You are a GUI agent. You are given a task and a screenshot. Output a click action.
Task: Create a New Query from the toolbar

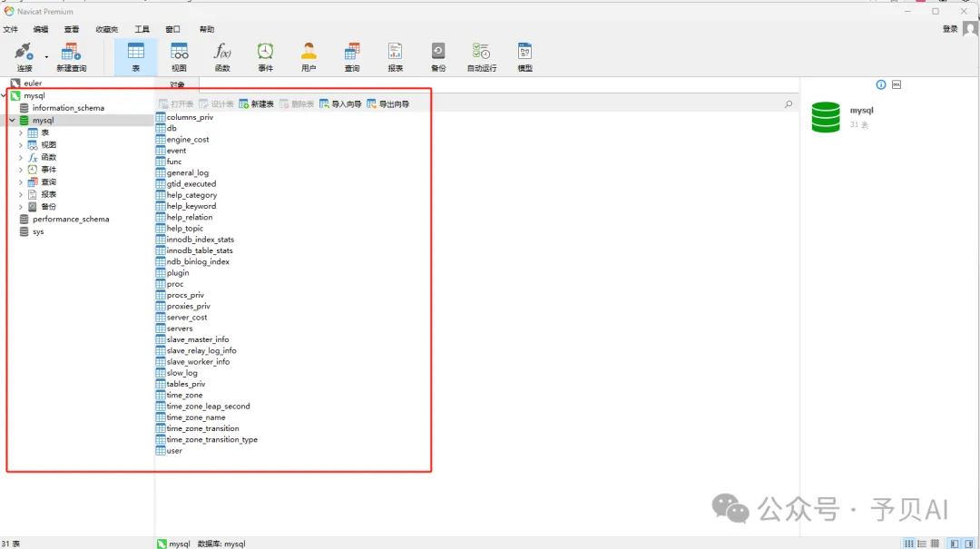[72, 57]
